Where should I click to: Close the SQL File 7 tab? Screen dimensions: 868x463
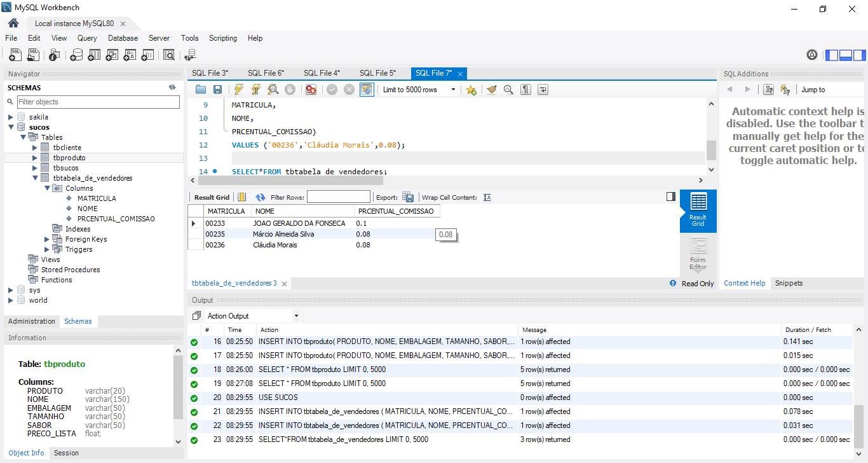(x=460, y=74)
